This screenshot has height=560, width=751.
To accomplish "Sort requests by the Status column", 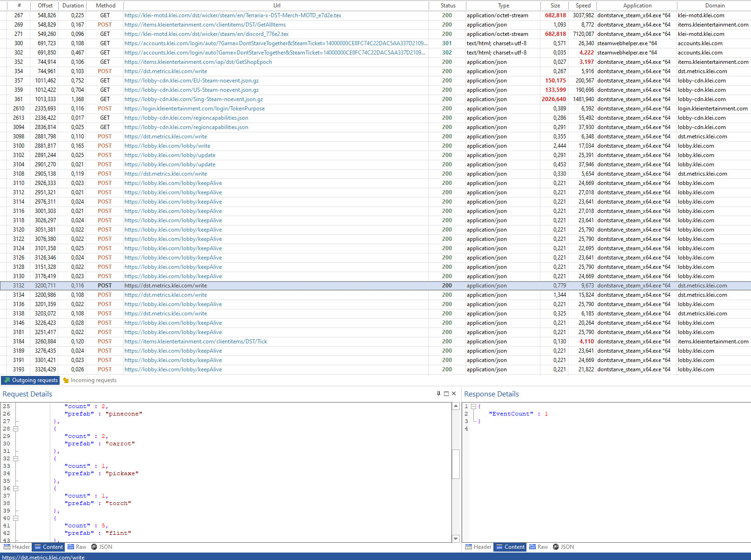I will (448, 6).
